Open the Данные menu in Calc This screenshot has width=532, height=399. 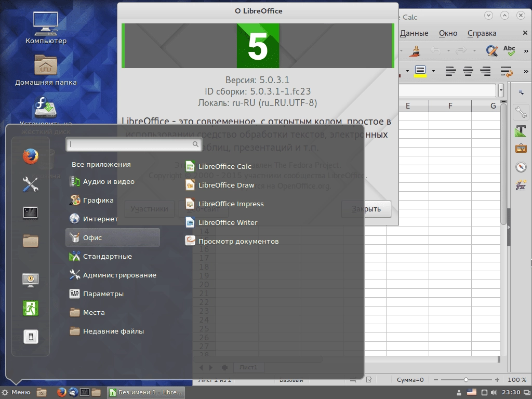414,33
